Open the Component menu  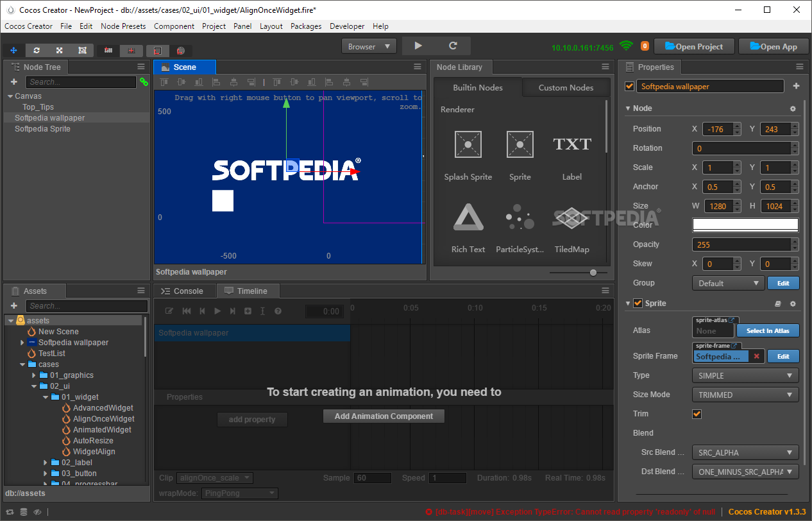(x=174, y=26)
